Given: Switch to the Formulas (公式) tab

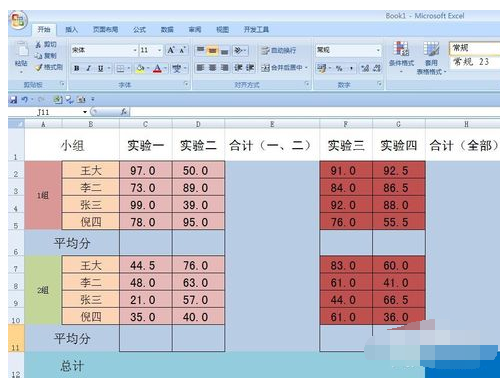Looking at the screenshot, I should point(139,30).
